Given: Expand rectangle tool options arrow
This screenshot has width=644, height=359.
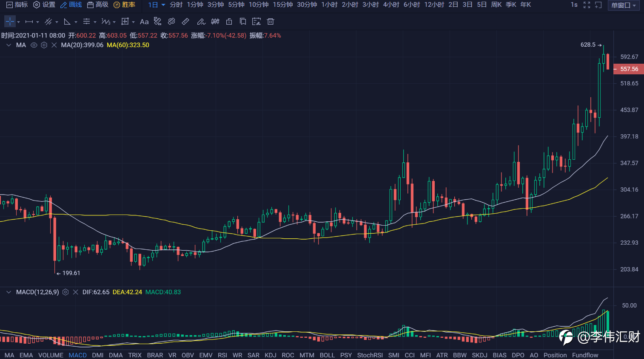Looking at the screenshot, I should [x=133, y=22].
